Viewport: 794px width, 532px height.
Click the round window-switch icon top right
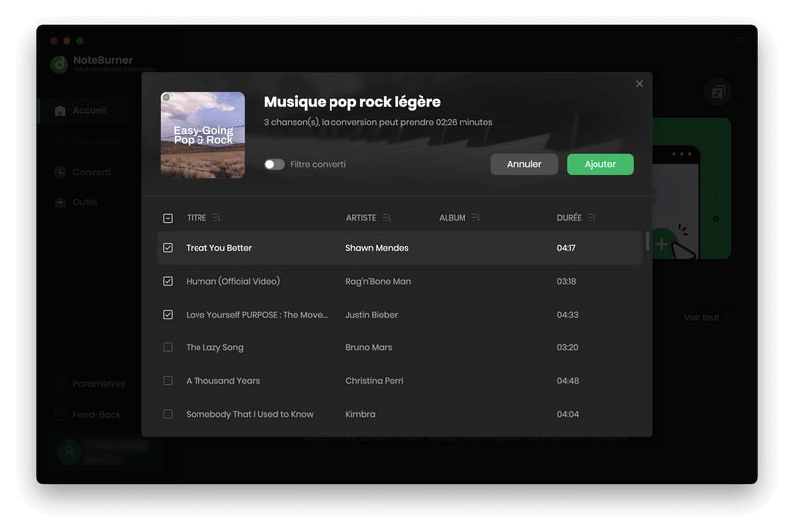pyautogui.click(x=718, y=92)
